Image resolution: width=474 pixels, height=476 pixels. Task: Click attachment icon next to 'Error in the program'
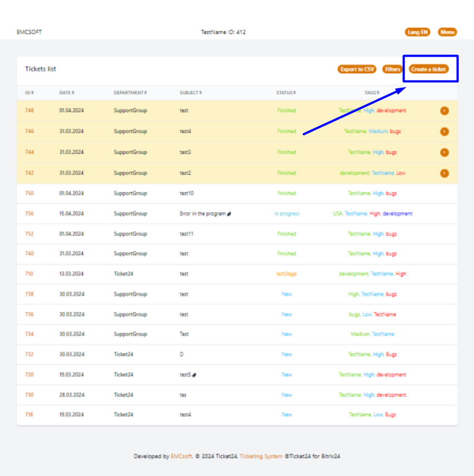(x=229, y=214)
